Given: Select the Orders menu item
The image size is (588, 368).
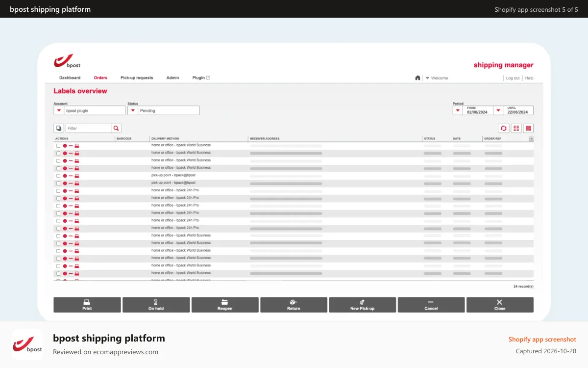Looking at the screenshot, I should point(100,78).
